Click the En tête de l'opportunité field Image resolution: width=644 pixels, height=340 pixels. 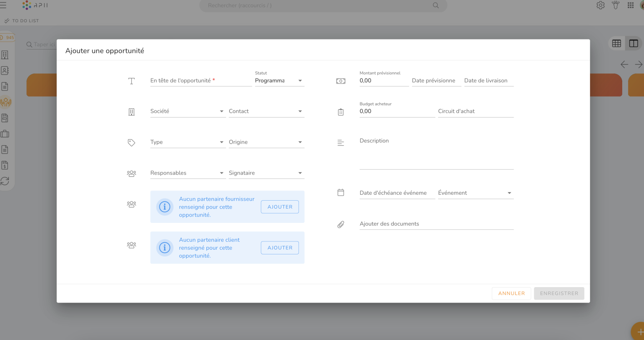(200, 81)
